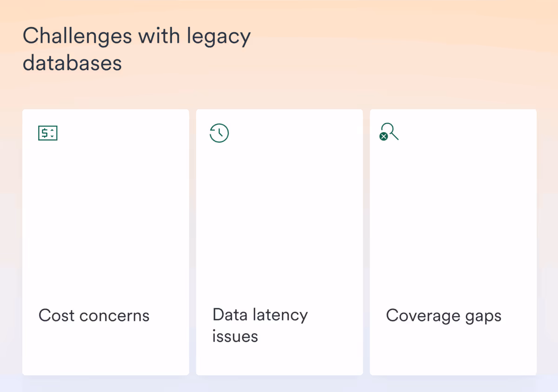Image resolution: width=558 pixels, height=392 pixels.
Task: Click the clock history latency icon
Action: [x=219, y=133]
